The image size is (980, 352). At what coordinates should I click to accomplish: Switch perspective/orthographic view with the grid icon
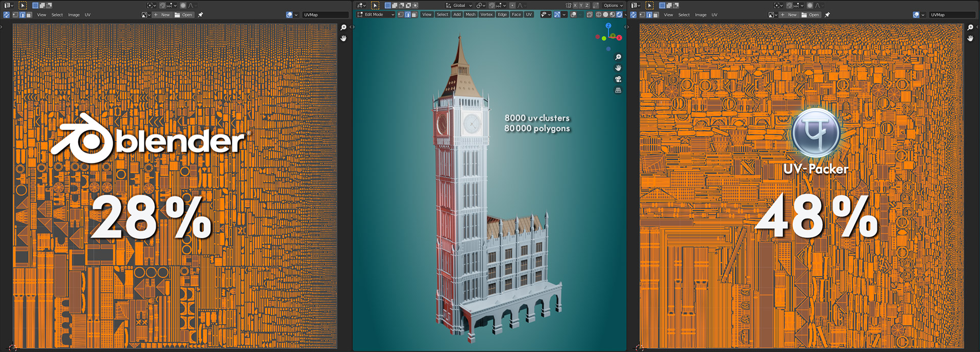618,90
